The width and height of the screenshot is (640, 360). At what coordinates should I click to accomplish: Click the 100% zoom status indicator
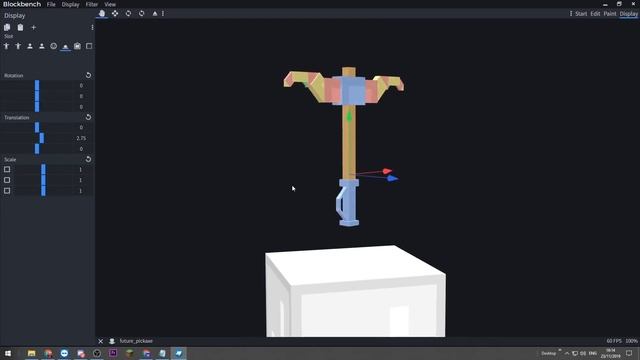[x=631, y=341]
